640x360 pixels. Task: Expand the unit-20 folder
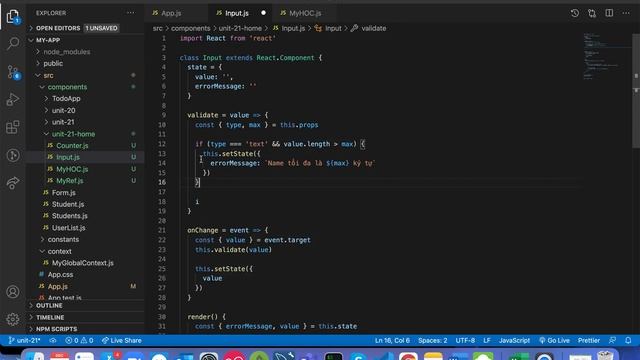click(86, 111)
